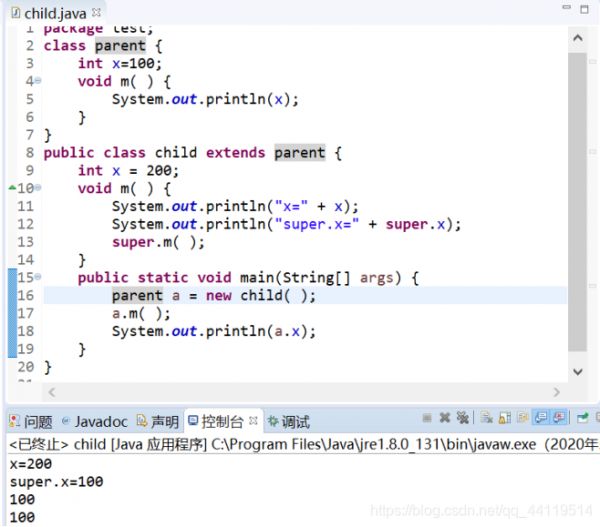
Task: Click the horizontal scroll left arrow
Action: pos(52,392)
